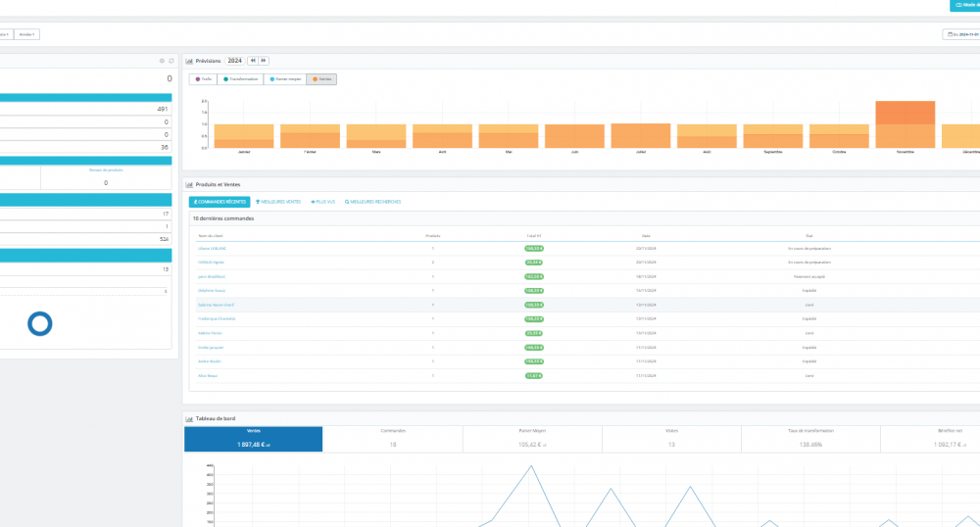Screen dimensions: 980x527
Task: Select the Commandes metric in Tableau de bord
Action: click(392, 438)
